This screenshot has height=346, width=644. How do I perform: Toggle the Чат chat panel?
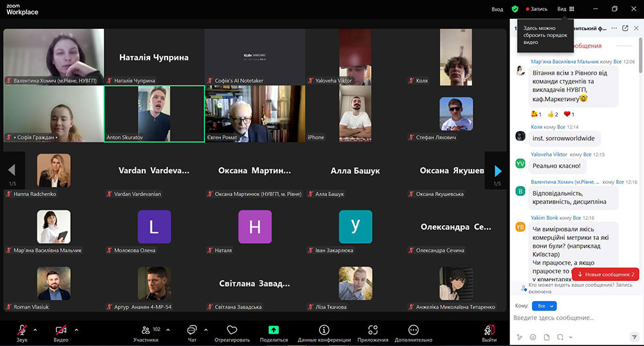tap(192, 333)
